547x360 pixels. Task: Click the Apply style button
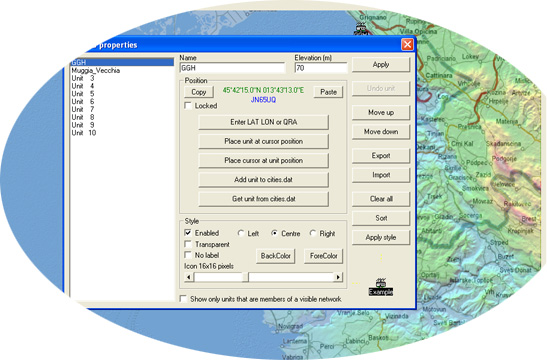coord(381,238)
